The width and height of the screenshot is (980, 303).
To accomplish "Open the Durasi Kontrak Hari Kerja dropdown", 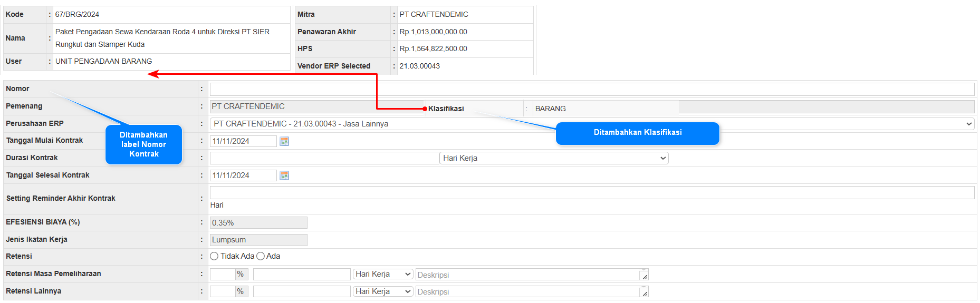I will click(x=554, y=158).
